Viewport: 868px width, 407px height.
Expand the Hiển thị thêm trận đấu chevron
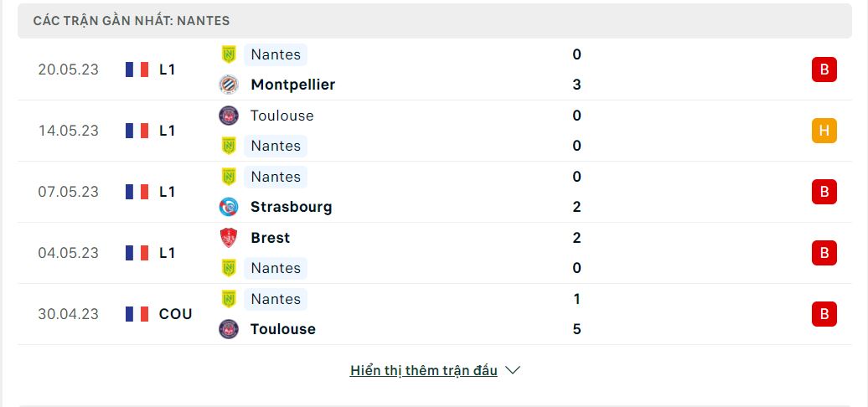coord(513,370)
